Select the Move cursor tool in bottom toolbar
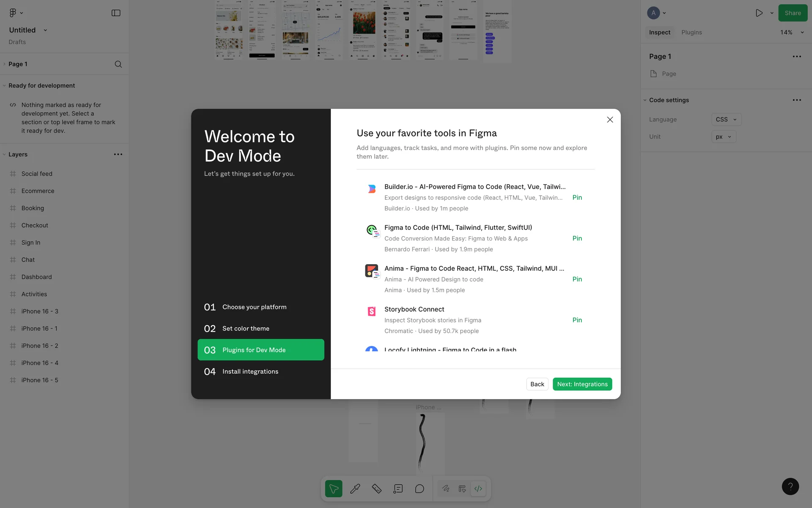 pos(334,489)
